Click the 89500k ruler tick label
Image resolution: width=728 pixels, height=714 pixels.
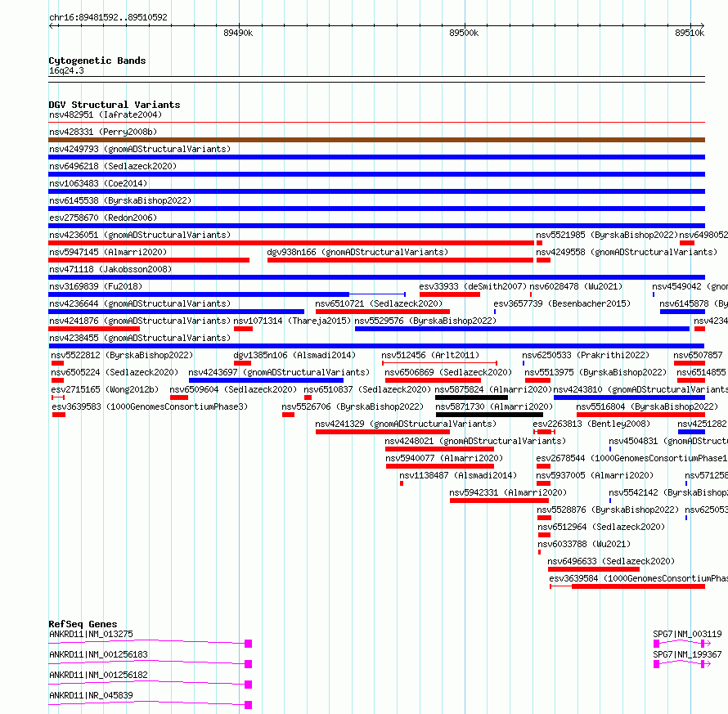pyautogui.click(x=463, y=33)
